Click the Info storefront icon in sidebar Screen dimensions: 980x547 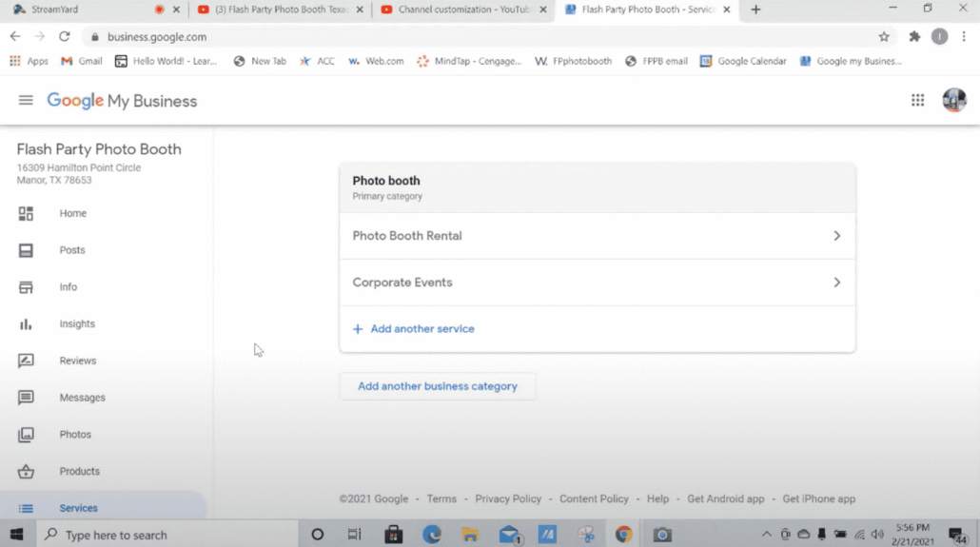click(x=26, y=287)
